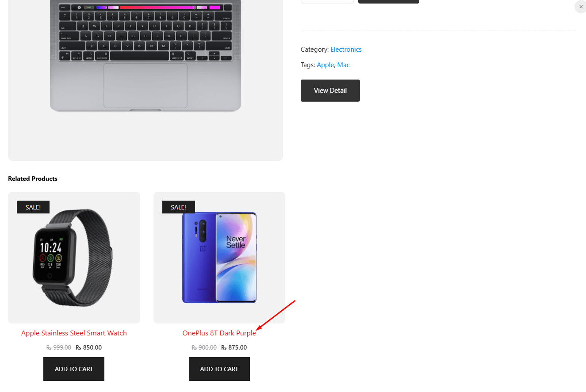Click the View Detail button

click(x=330, y=91)
